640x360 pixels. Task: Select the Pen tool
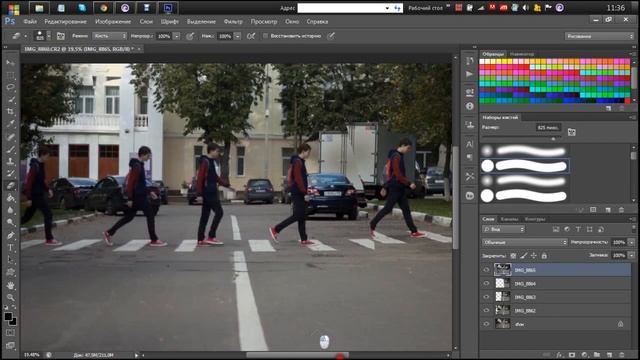[x=10, y=235]
